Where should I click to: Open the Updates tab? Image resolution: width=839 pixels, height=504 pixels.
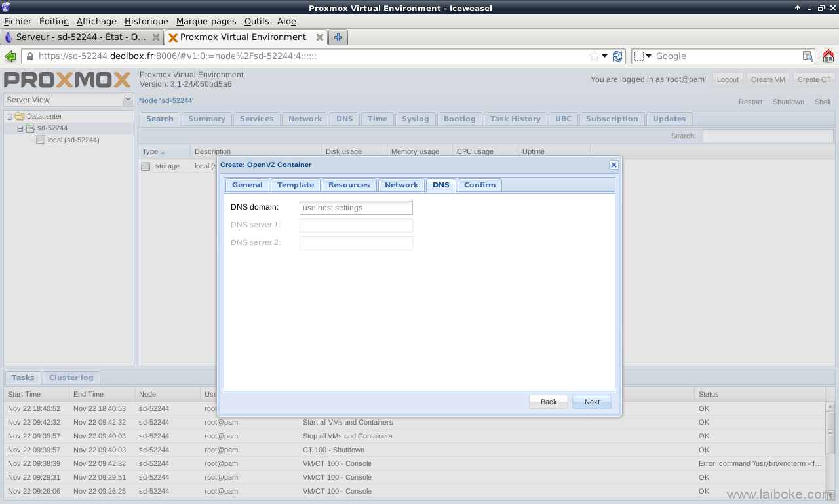click(669, 119)
